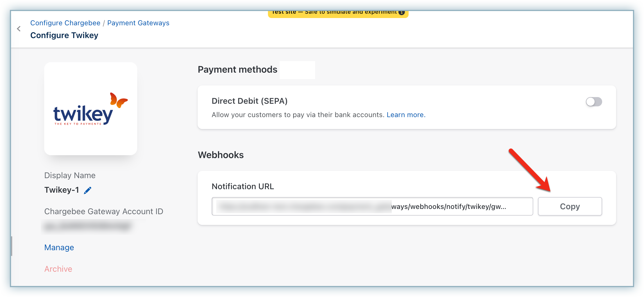Click the pencil icon beside Twikey-1

click(x=87, y=190)
